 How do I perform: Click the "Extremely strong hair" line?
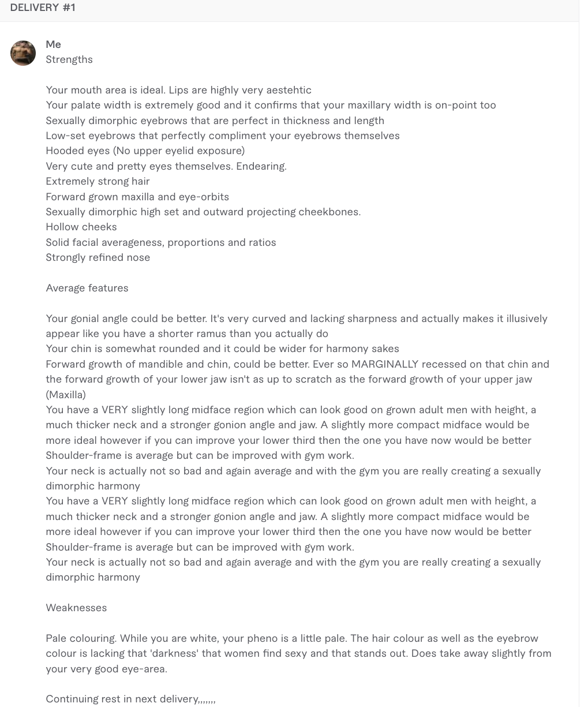coord(98,181)
